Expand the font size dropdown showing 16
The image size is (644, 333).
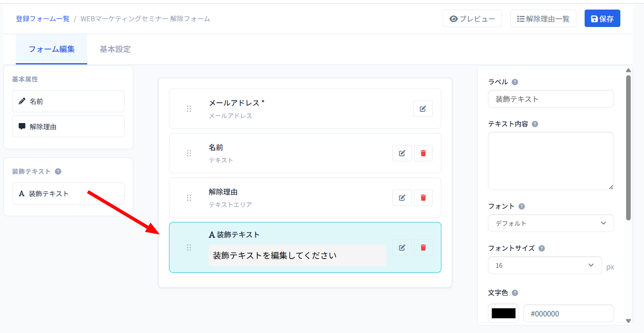click(x=544, y=265)
